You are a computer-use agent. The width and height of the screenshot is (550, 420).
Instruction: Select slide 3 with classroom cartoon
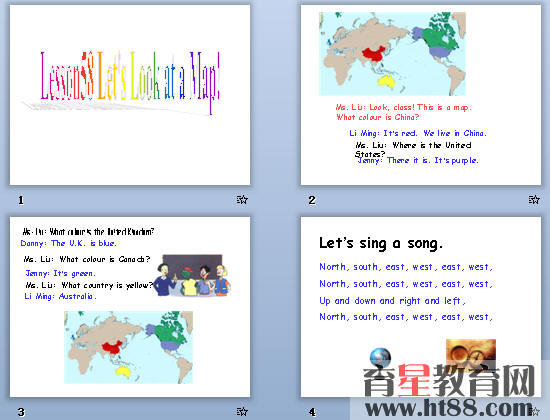point(130,307)
